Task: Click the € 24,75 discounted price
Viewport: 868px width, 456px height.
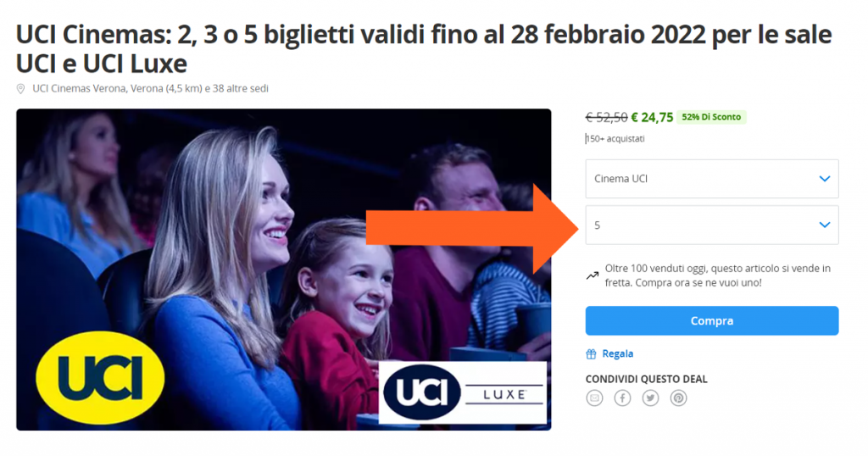Action: 652,117
